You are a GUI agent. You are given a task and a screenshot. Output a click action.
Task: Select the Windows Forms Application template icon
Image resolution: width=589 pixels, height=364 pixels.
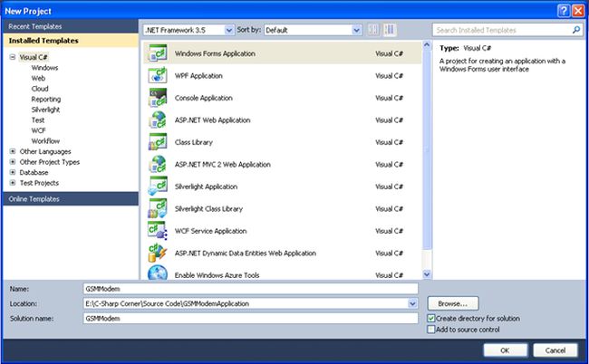click(158, 53)
